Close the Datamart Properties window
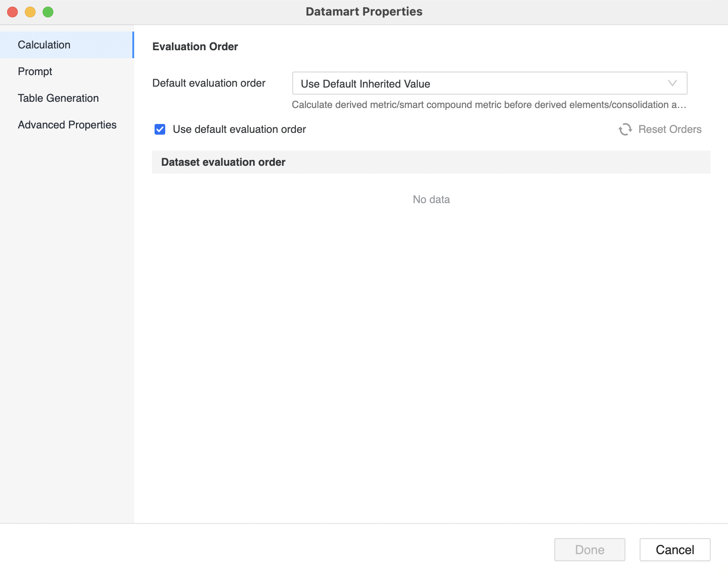 (x=12, y=12)
